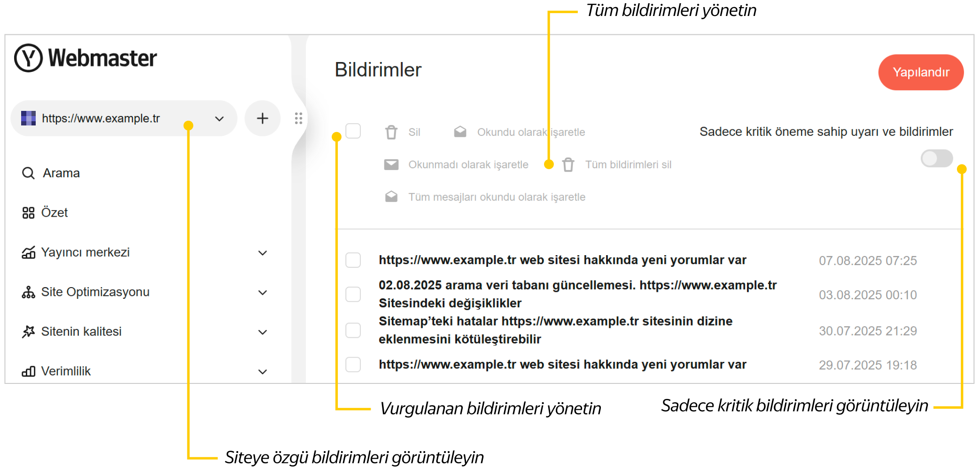Image resolution: width=980 pixels, height=468 pixels.
Task: Check the select-all notifications checkbox
Action: coord(353,131)
